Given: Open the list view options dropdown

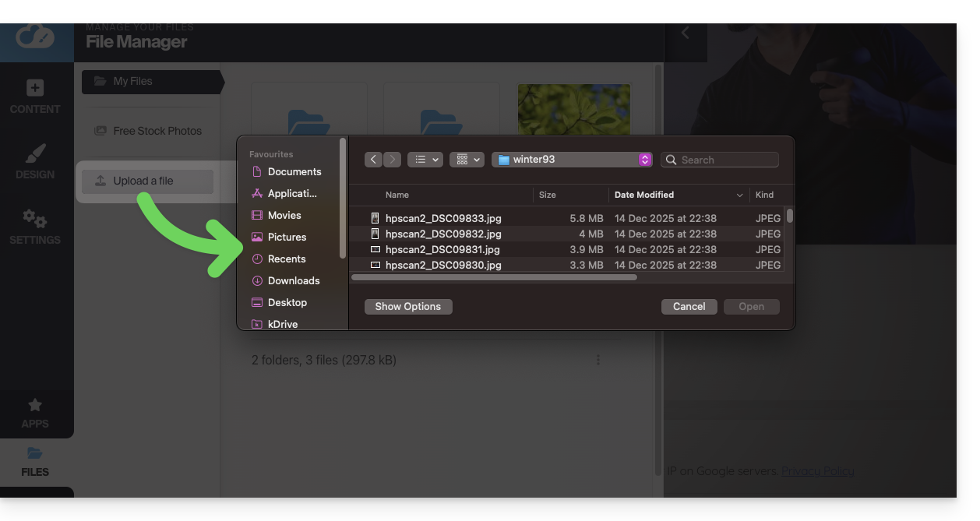Looking at the screenshot, I should point(426,160).
